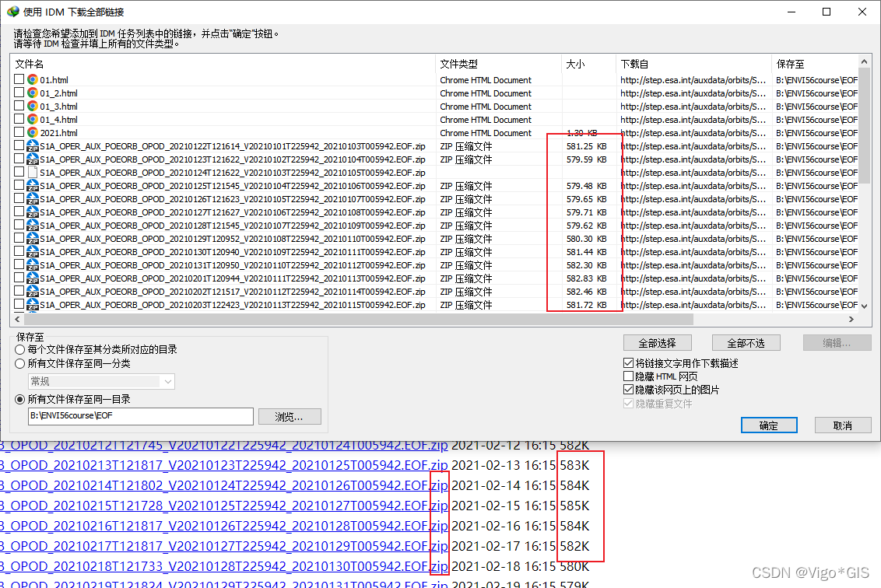Click the Chrome icon of 01_4.html
The image size is (881, 588).
click(x=33, y=119)
